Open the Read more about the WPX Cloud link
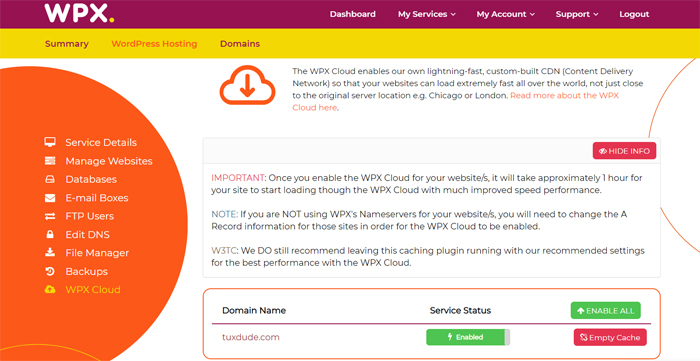 point(455,101)
